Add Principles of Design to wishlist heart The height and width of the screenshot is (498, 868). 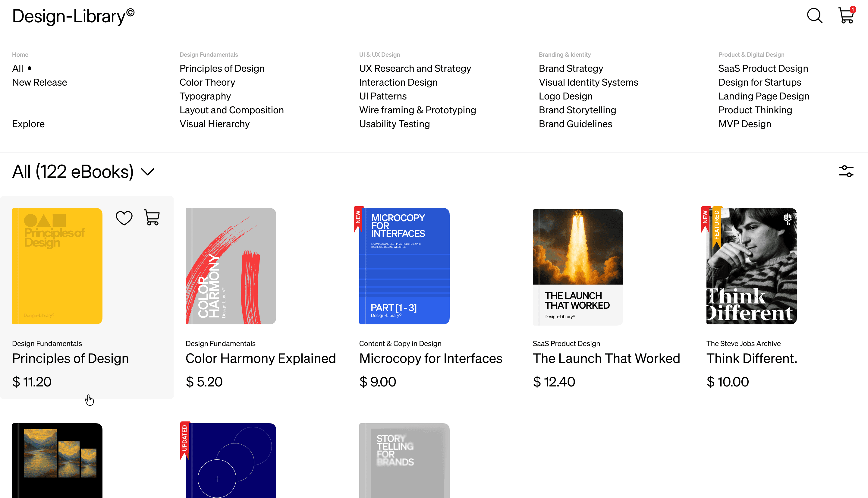coord(124,218)
